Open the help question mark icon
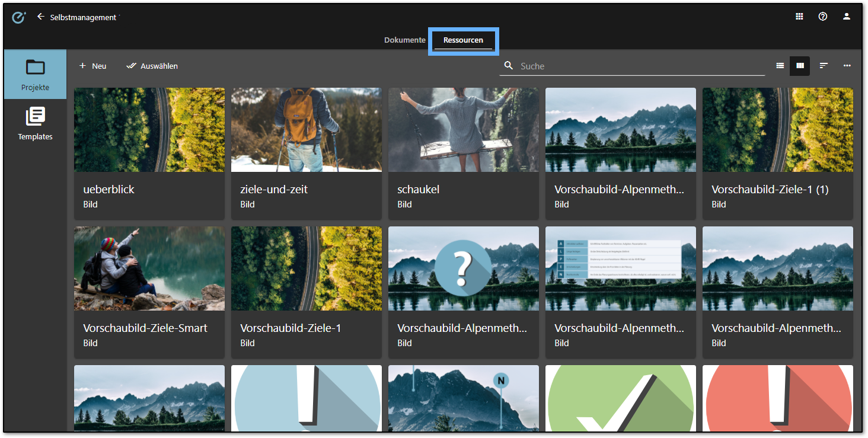 (x=823, y=17)
